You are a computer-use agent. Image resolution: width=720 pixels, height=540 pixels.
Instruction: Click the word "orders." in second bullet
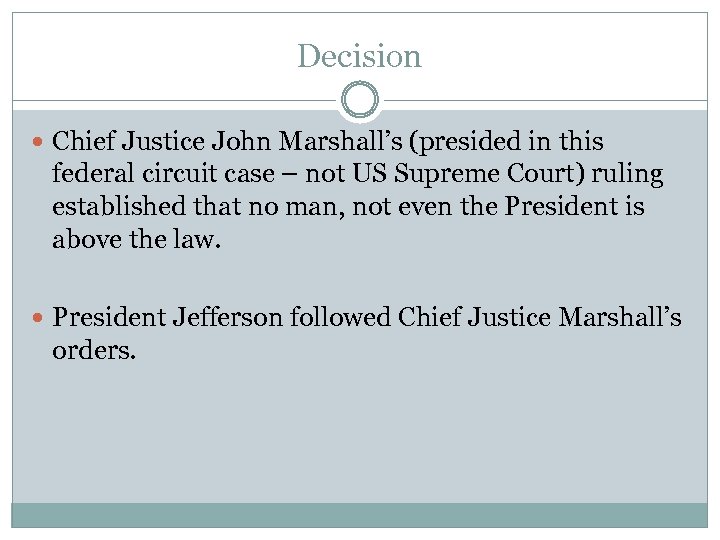click(x=92, y=350)
